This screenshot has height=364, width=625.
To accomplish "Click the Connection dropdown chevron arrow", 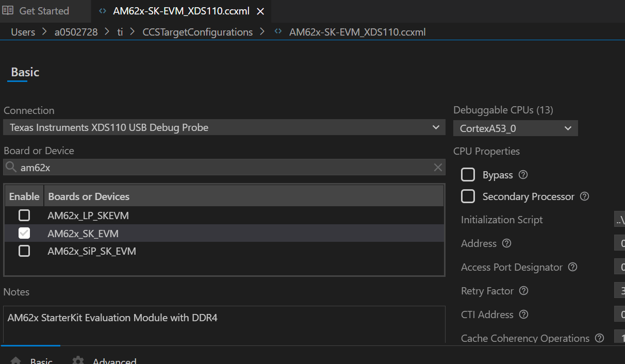I will [436, 127].
